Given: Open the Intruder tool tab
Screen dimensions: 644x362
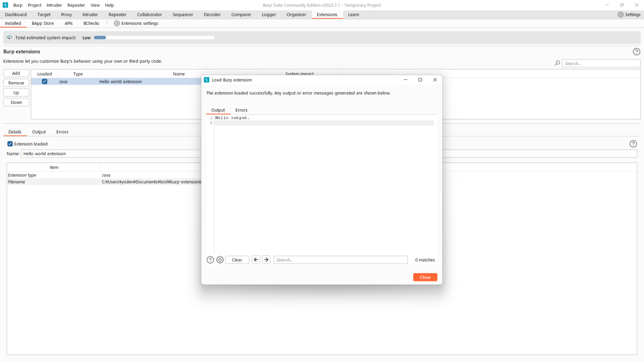Looking at the screenshot, I should [90, 14].
